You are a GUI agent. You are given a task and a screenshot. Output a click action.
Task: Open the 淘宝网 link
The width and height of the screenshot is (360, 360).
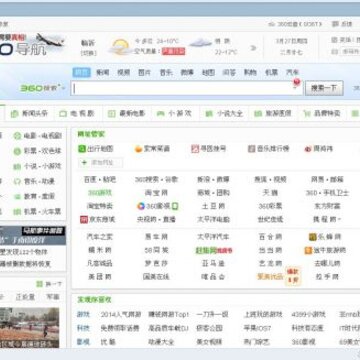point(156,193)
